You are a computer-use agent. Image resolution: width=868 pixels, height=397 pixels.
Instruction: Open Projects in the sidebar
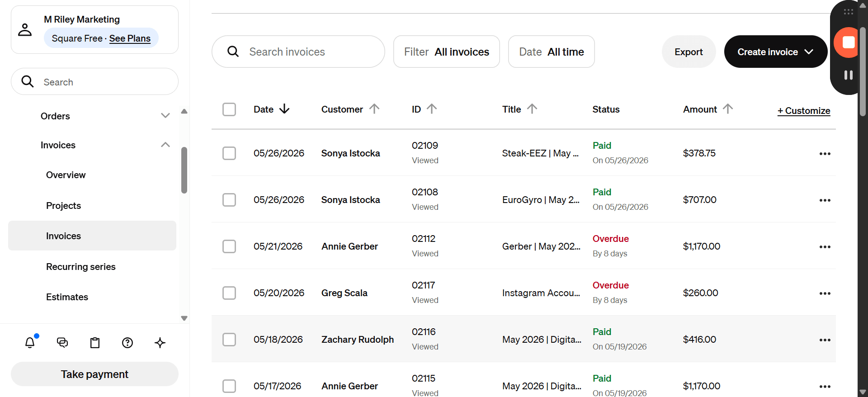(64, 206)
